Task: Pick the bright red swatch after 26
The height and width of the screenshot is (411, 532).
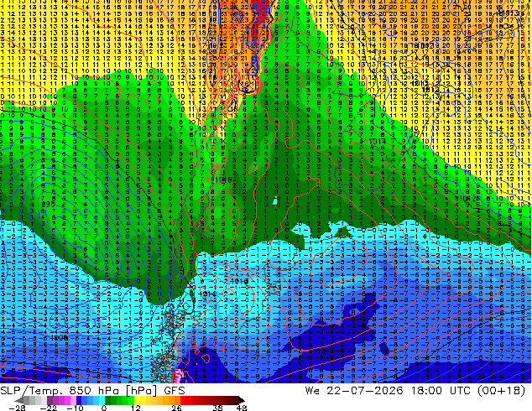Action: pyautogui.click(x=183, y=400)
